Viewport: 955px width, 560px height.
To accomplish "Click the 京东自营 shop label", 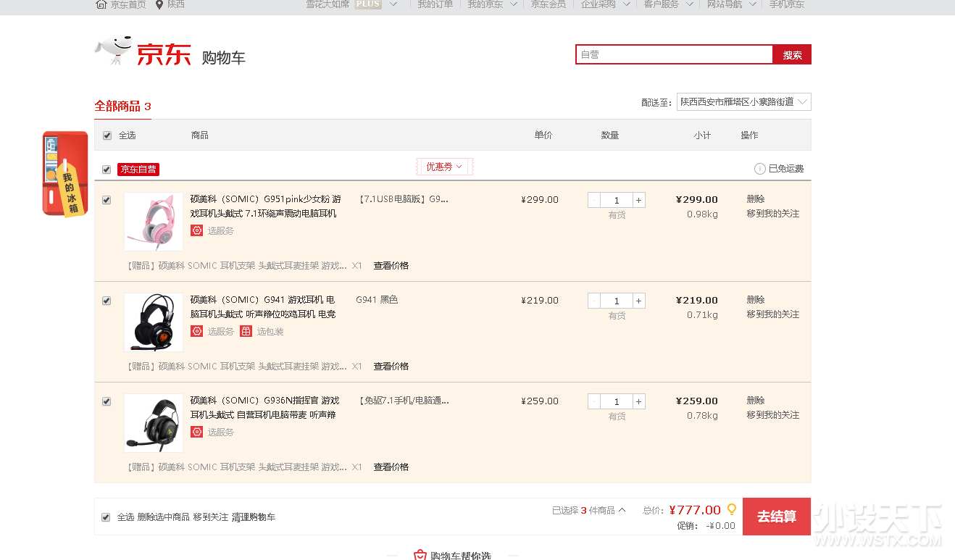I will tap(138, 170).
